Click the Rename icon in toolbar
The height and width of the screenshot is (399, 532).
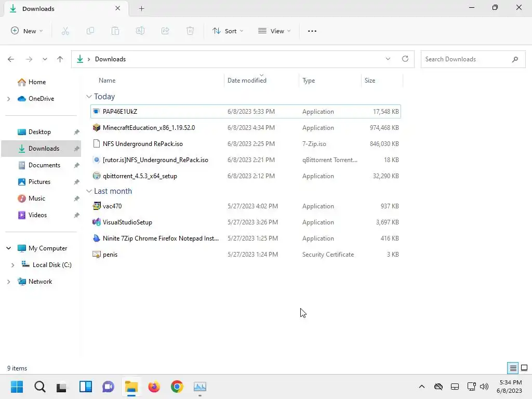coord(140,31)
